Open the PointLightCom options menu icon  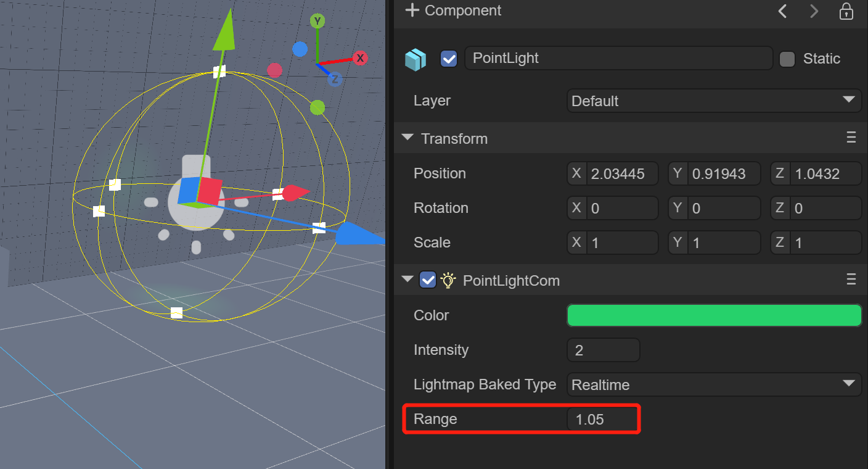coord(851,280)
